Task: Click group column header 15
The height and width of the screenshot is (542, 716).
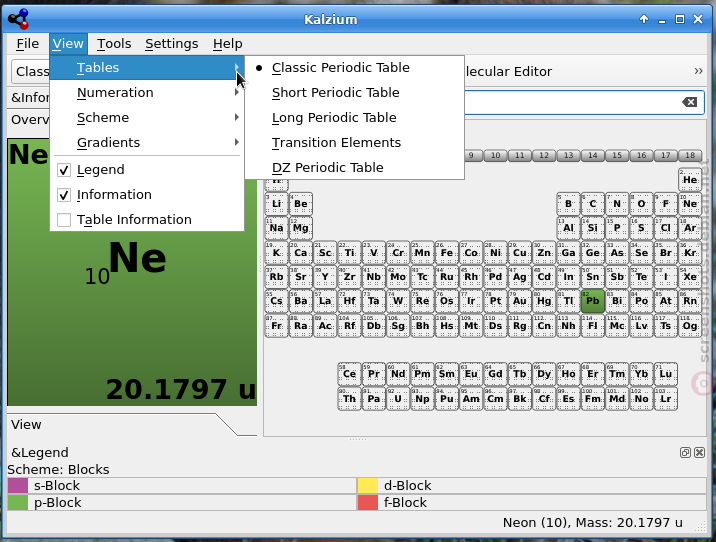Action: point(617,156)
